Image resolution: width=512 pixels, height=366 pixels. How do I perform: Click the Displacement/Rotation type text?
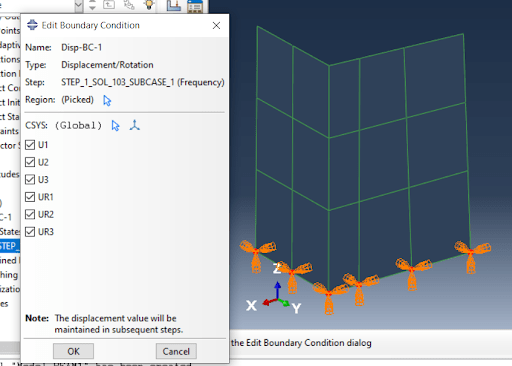107,65
